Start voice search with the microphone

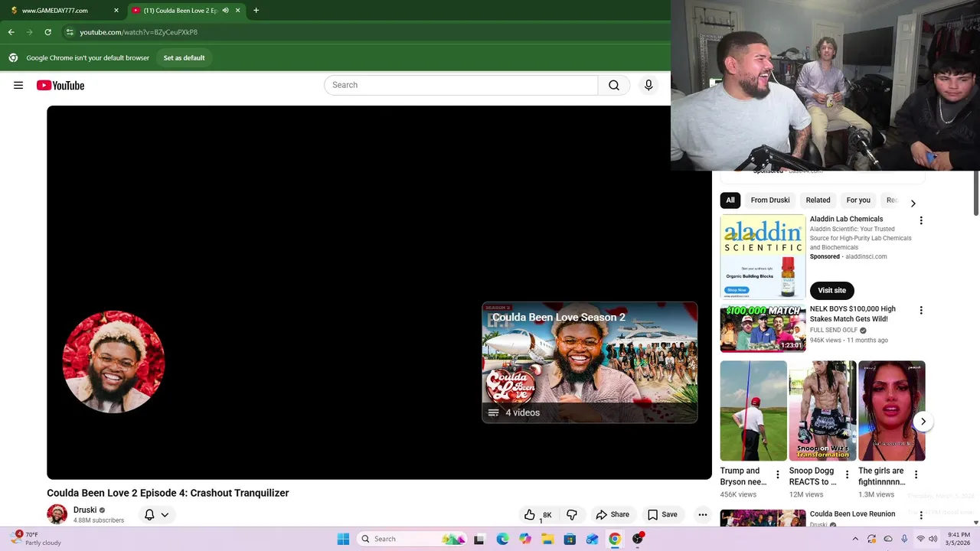pos(648,85)
